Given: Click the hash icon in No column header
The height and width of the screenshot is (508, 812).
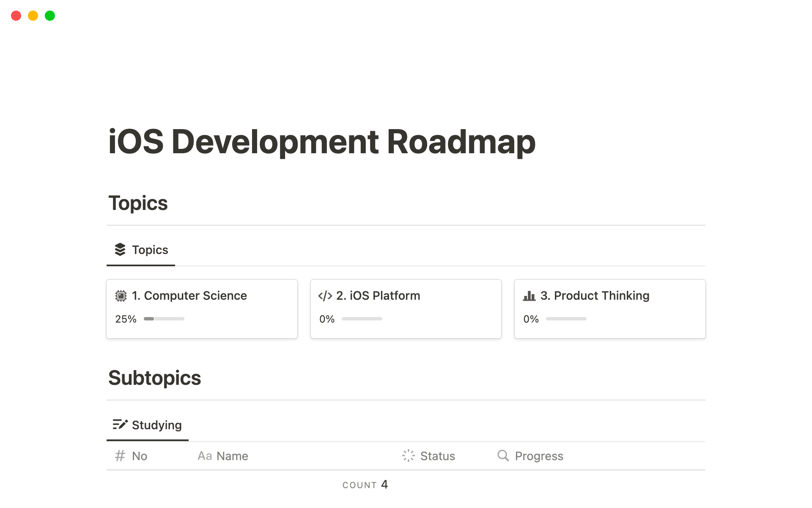Looking at the screenshot, I should (120, 456).
